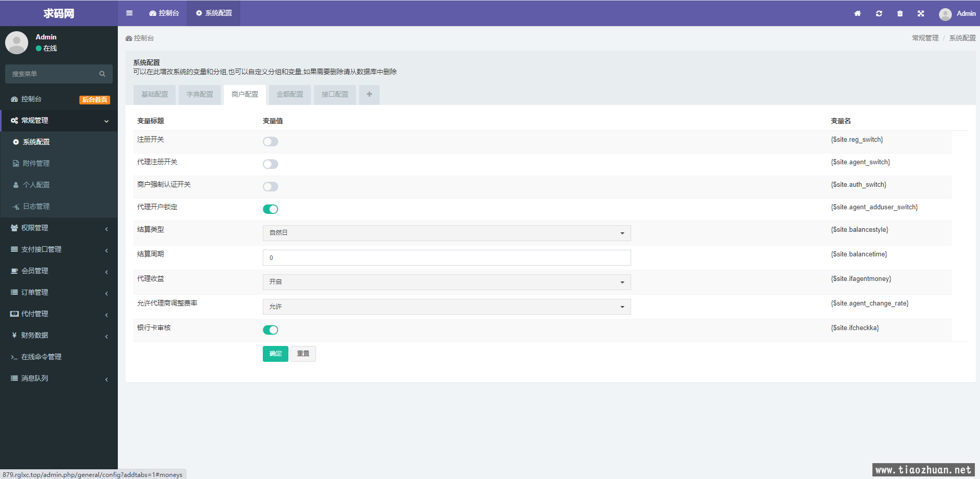980x479 pixels.
Task: Click the 消息队列 list icon
Action: 14,379
